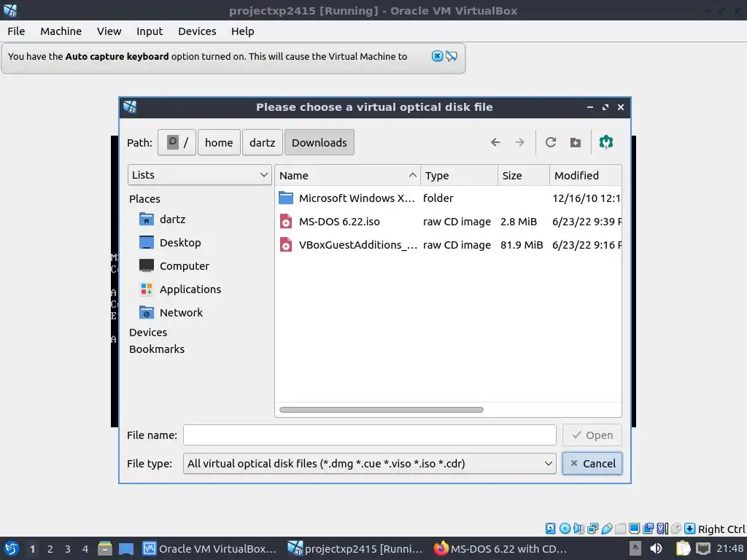The image size is (747, 560).
Task: Navigate to the home path segment
Action: click(219, 142)
